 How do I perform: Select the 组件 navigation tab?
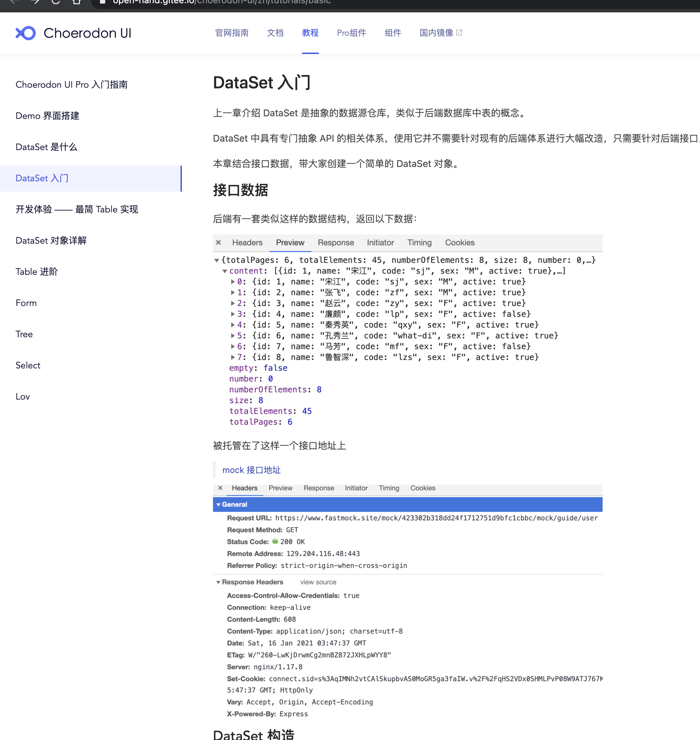[x=393, y=33]
